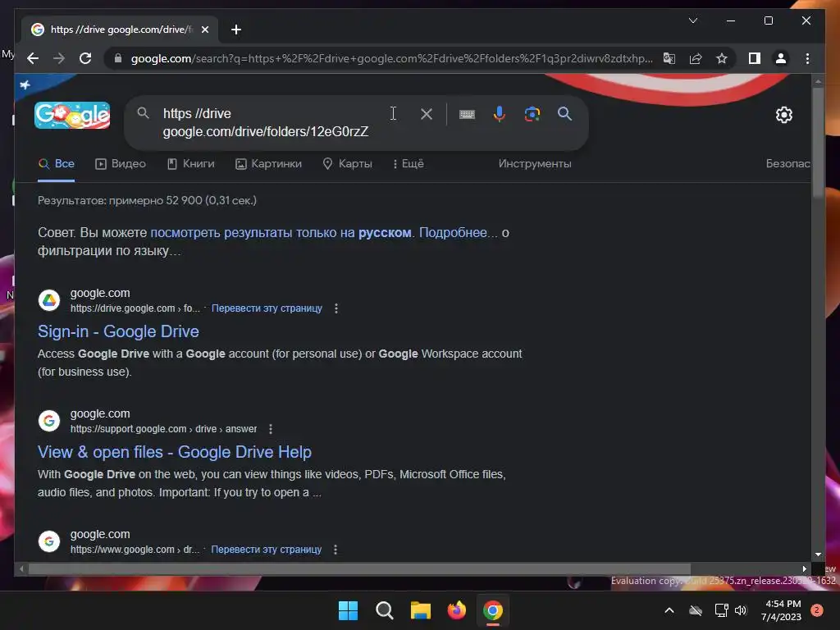This screenshot has height=630, width=840.
Task: Select the Все results tab
Action: (x=57, y=164)
